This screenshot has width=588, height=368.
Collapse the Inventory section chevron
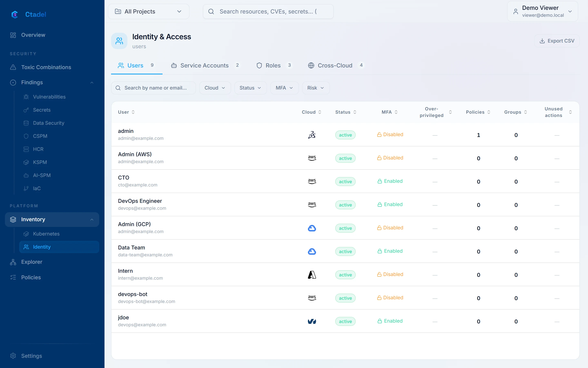pos(92,220)
